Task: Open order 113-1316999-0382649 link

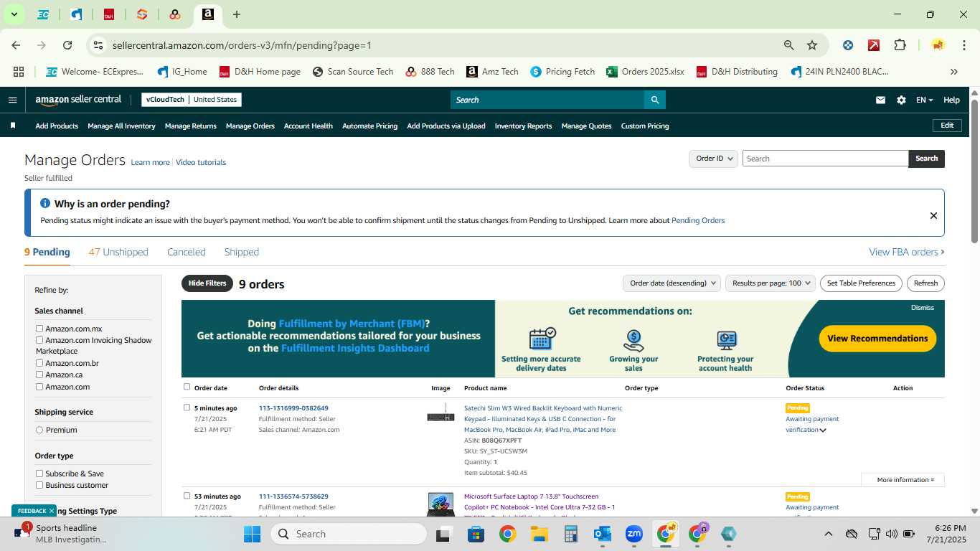Action: [x=293, y=408]
